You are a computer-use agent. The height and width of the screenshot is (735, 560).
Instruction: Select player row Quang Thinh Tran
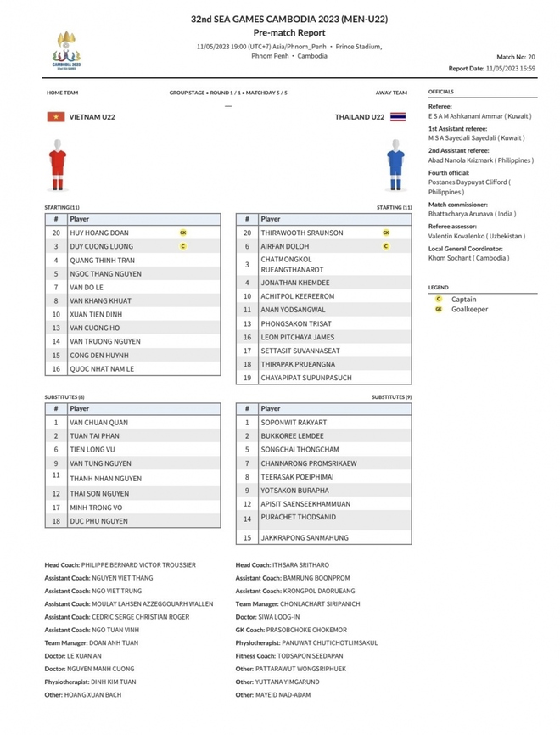(132, 261)
